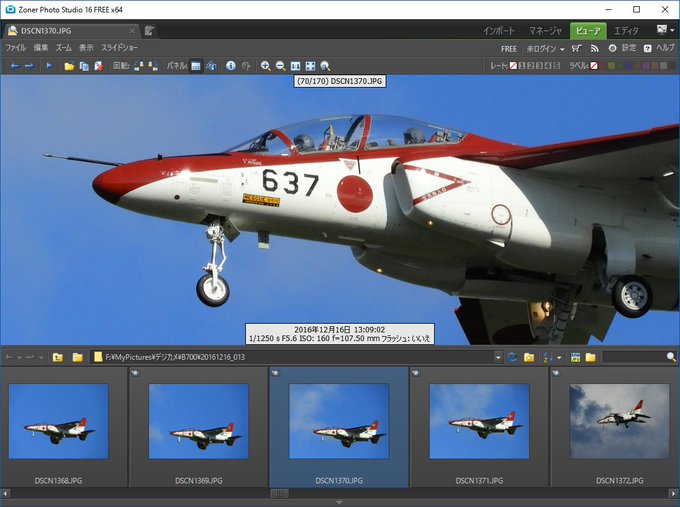Click the folder path field F:¥MyPictures

293,357
